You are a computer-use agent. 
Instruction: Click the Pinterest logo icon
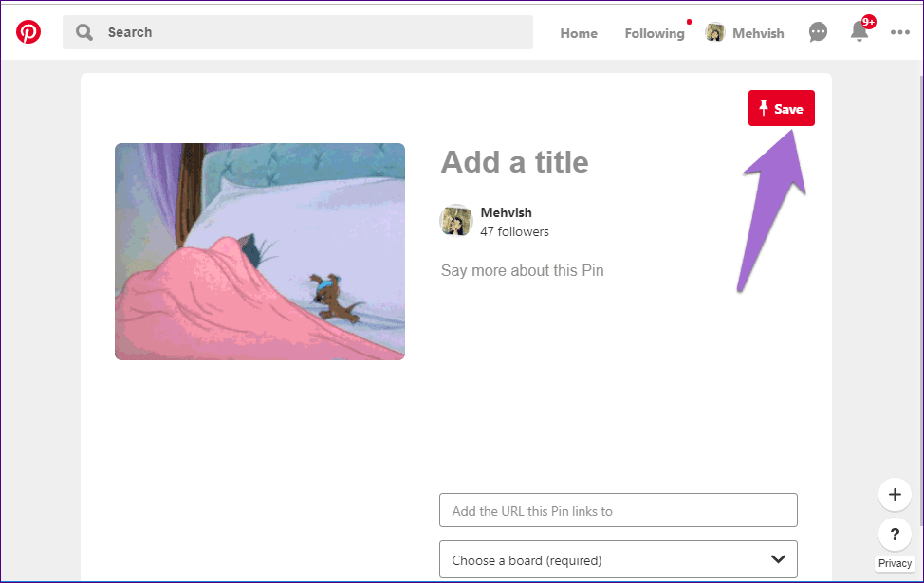[28, 32]
